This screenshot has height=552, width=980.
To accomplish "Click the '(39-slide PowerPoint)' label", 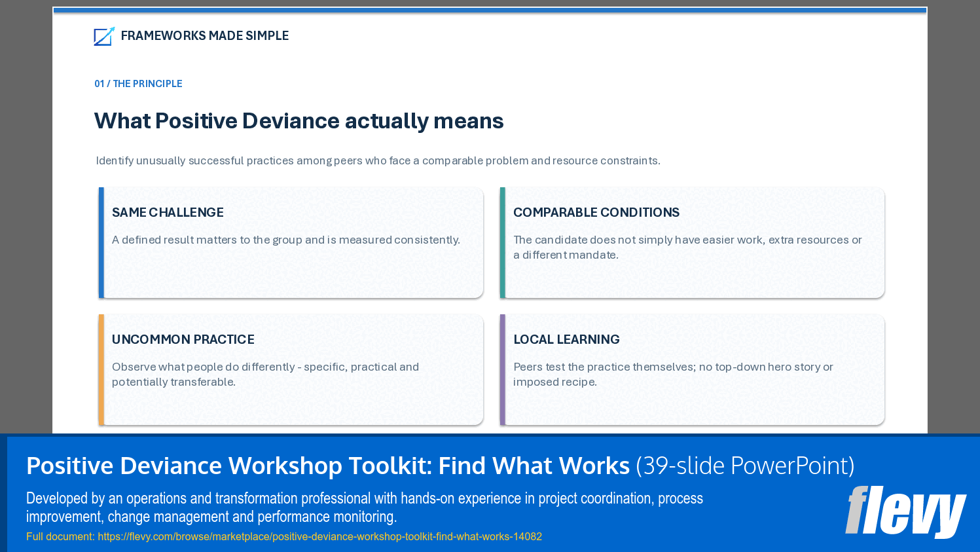I will pyautogui.click(x=745, y=466).
